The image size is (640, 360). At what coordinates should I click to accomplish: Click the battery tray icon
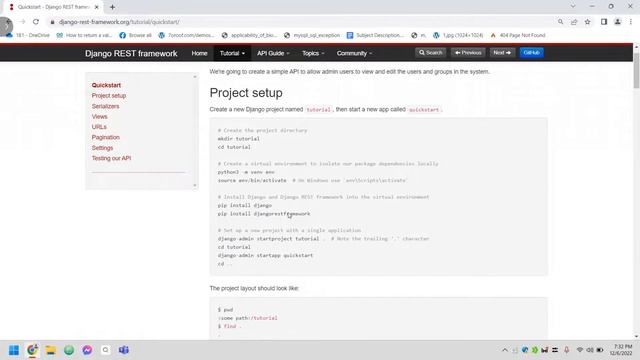pyautogui.click(x=600, y=350)
